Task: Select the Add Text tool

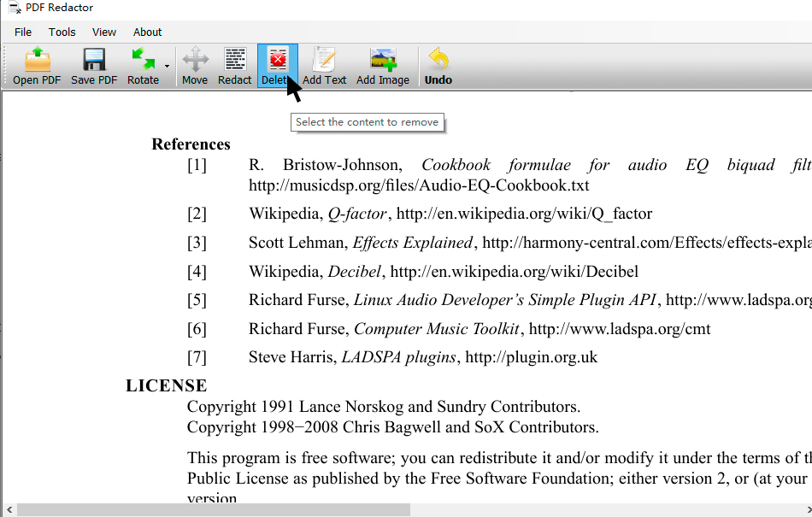Action: point(324,66)
